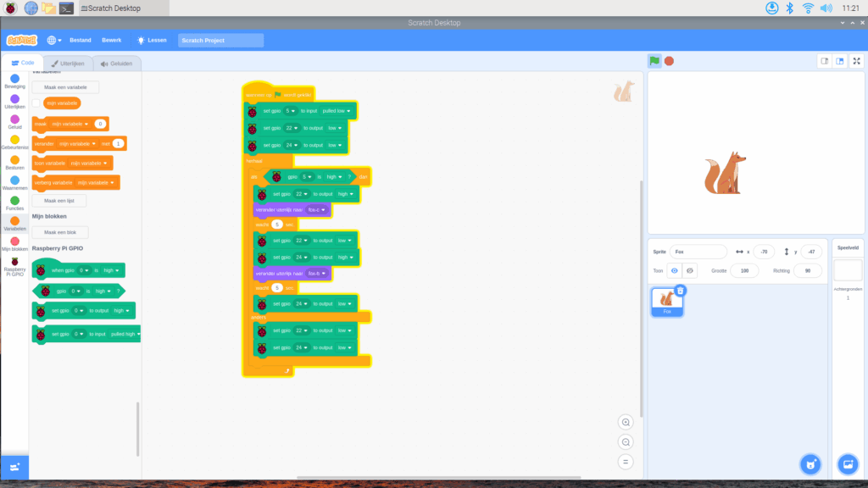This screenshot has width=868, height=488.
Task: Delete the Fox sprite with the trash icon
Action: (x=680, y=291)
